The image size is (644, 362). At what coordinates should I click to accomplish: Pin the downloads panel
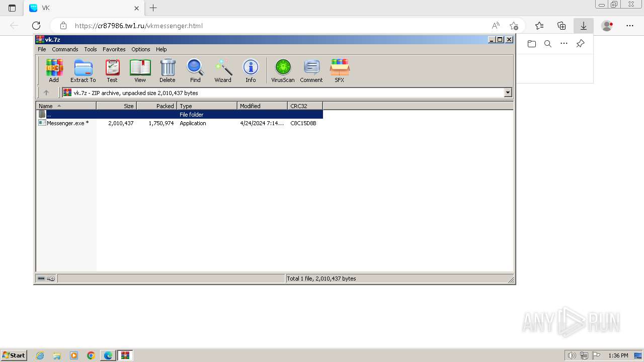click(580, 44)
